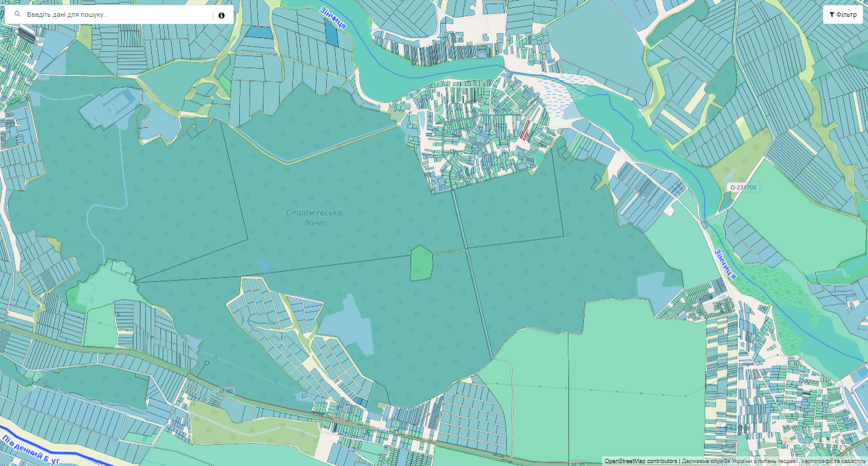Screen dimensions: 868x466
Task: Select the dark blue parcel near the top Зінчиця label
Action: (x=332, y=35)
